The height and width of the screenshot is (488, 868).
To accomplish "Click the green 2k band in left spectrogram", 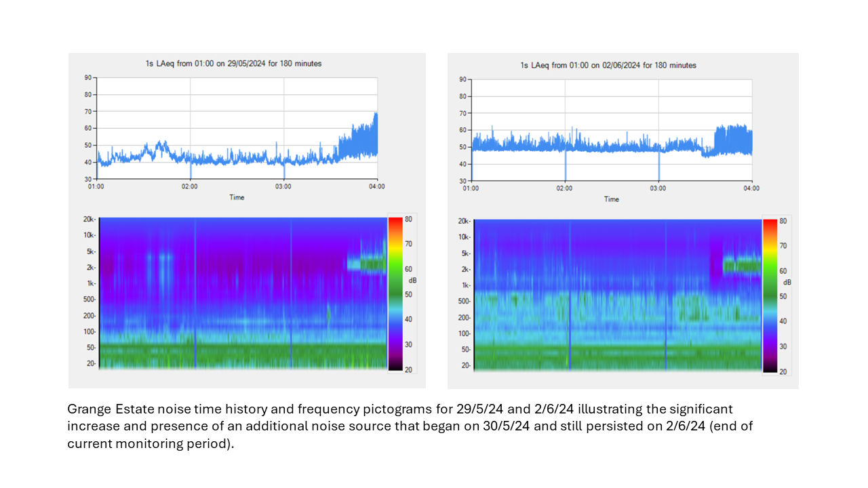I will pos(366,264).
